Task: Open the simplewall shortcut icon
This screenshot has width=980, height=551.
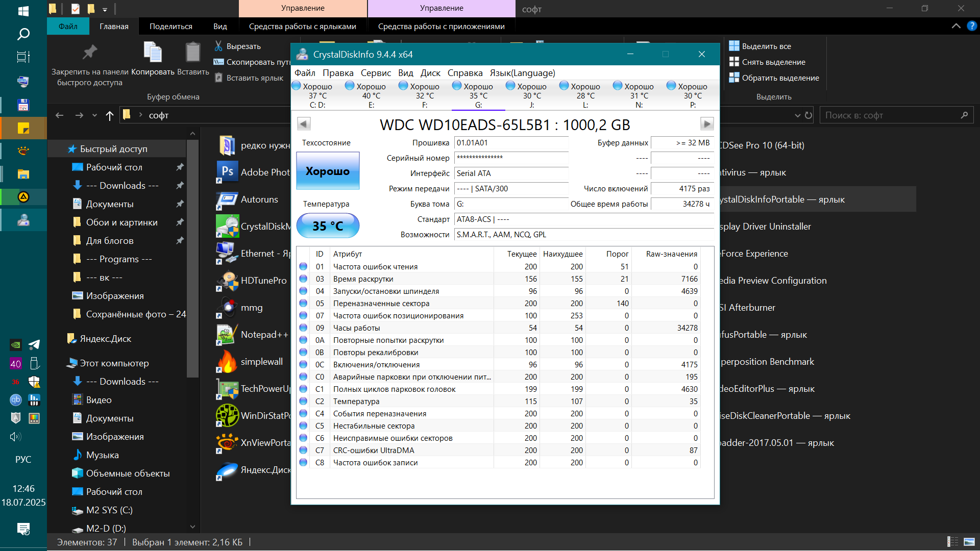Action: click(227, 362)
